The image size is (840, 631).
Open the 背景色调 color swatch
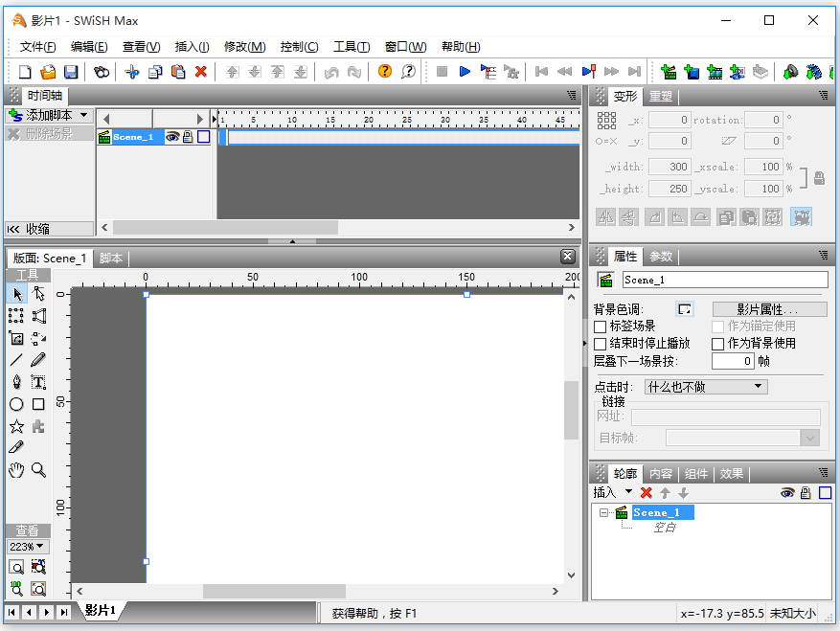pyautogui.click(x=685, y=309)
